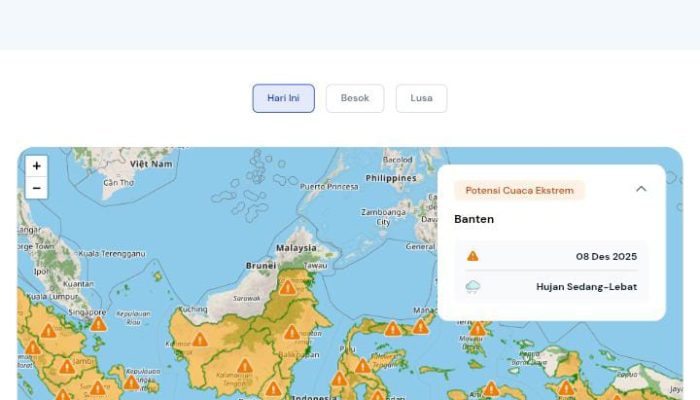Click warning marker next to Singapore
700x400 pixels.
click(x=98, y=323)
